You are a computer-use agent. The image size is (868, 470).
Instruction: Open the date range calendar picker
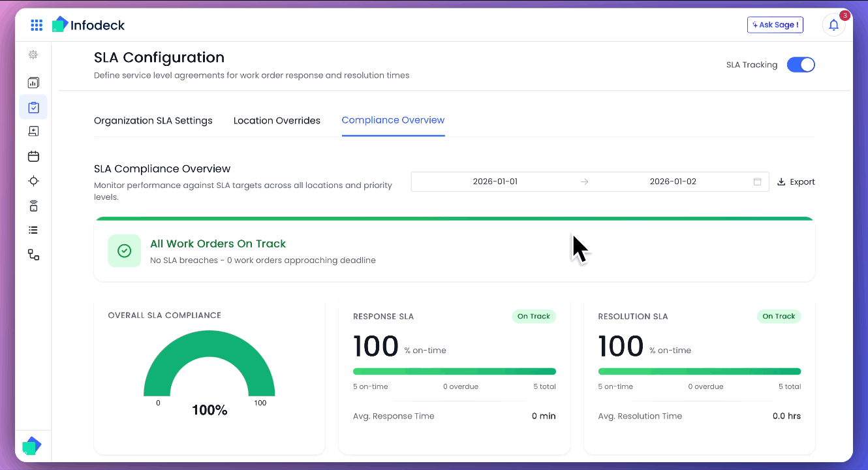(757, 181)
